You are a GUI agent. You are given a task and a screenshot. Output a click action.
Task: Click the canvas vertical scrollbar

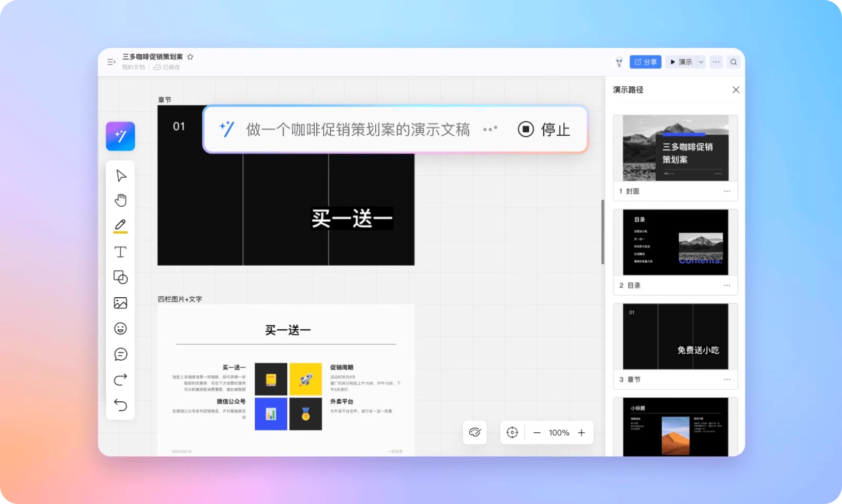pyautogui.click(x=603, y=232)
